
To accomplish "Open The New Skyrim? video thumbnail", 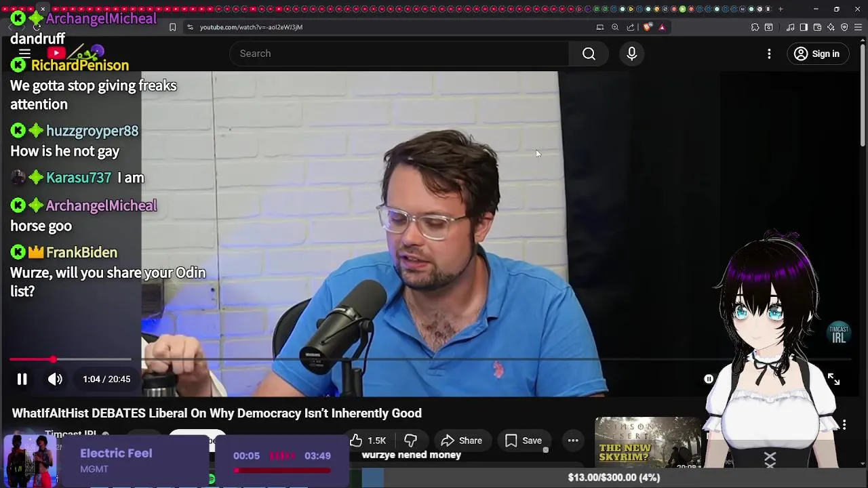I will point(648,443).
